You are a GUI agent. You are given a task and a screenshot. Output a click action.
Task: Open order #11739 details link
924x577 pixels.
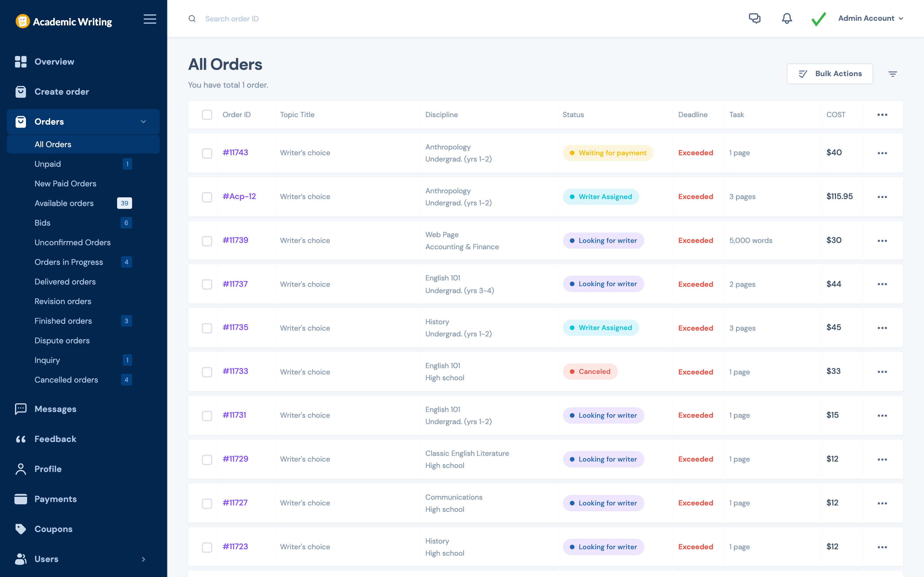click(235, 240)
